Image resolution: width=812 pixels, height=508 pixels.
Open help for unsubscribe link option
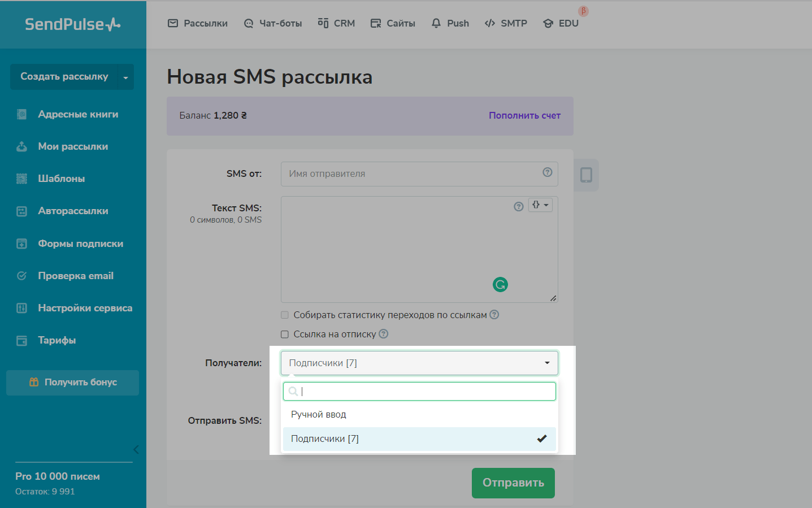click(383, 334)
